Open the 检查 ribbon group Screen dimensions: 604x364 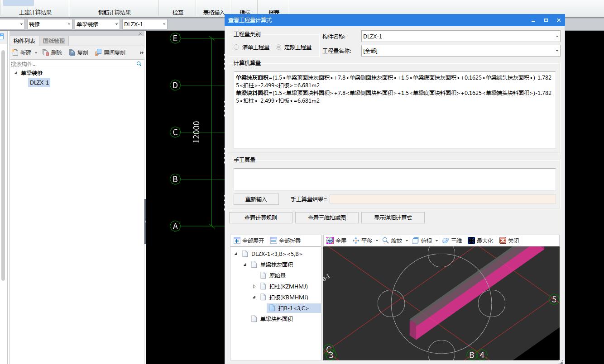[x=178, y=12]
